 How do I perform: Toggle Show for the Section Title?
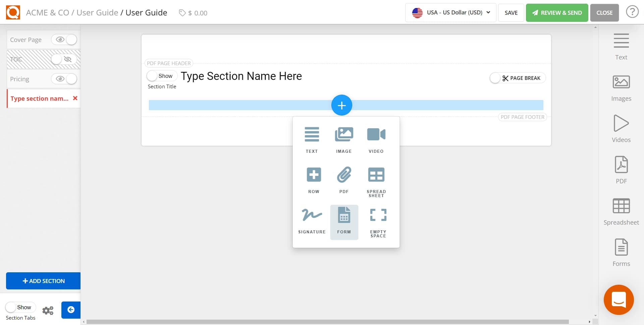pos(153,76)
